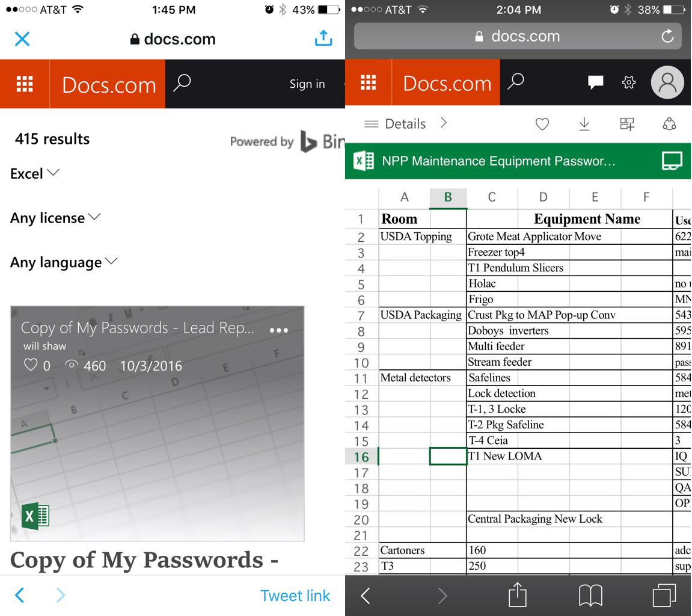
Task: Expand the Any license filter
Action: pos(55,218)
